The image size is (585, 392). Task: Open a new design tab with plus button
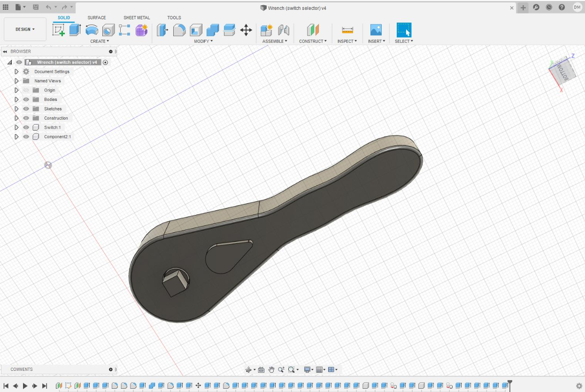(x=523, y=8)
